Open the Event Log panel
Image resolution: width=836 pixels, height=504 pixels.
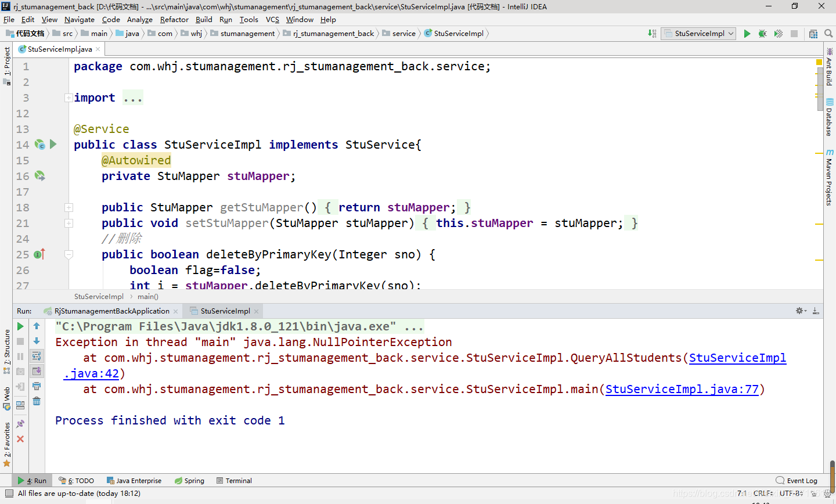coord(797,481)
